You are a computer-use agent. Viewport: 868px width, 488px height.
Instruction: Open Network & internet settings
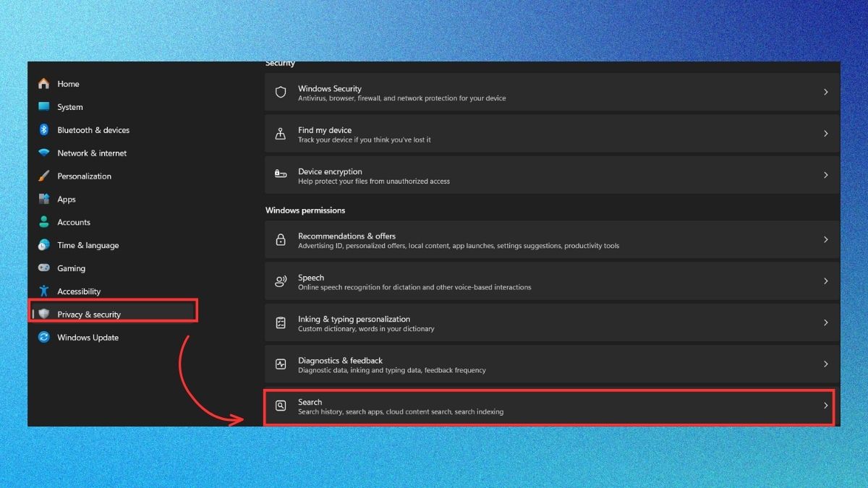[x=114, y=153]
